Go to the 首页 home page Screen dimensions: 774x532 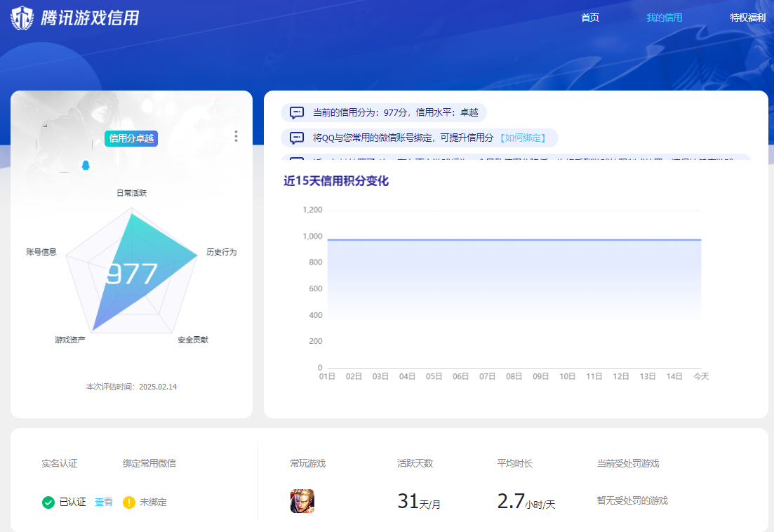click(590, 18)
